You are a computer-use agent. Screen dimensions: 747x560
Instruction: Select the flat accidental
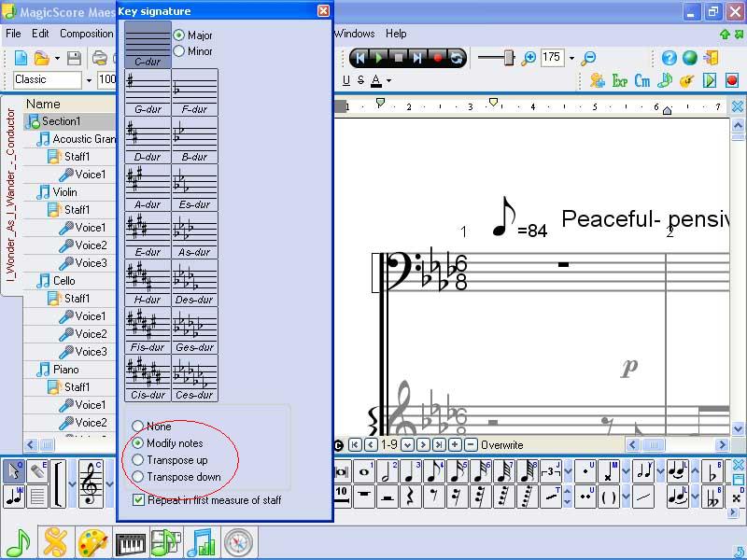click(x=713, y=472)
